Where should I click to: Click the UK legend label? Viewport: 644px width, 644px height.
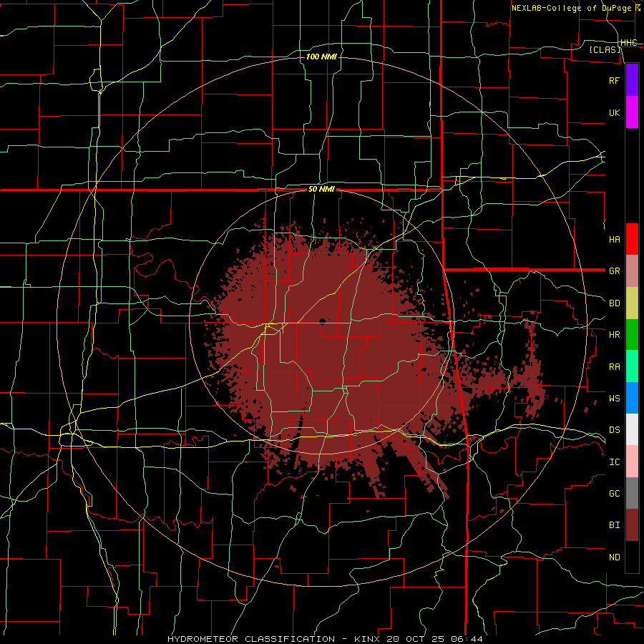pyautogui.click(x=614, y=112)
